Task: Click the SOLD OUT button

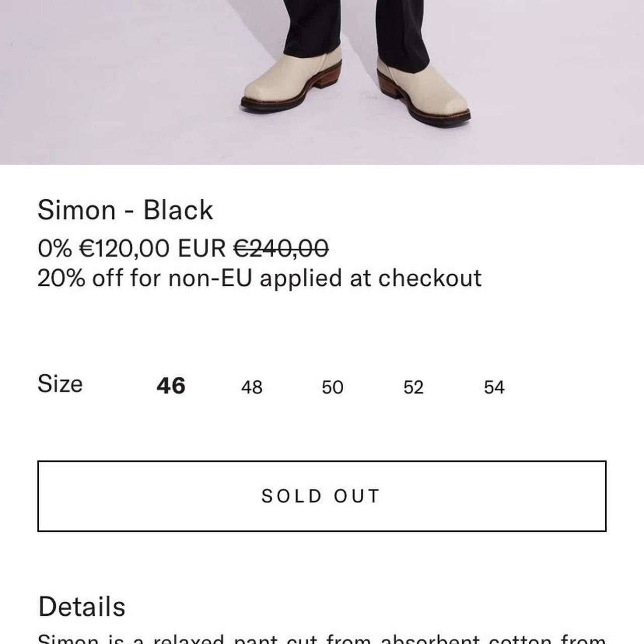Action: click(322, 496)
